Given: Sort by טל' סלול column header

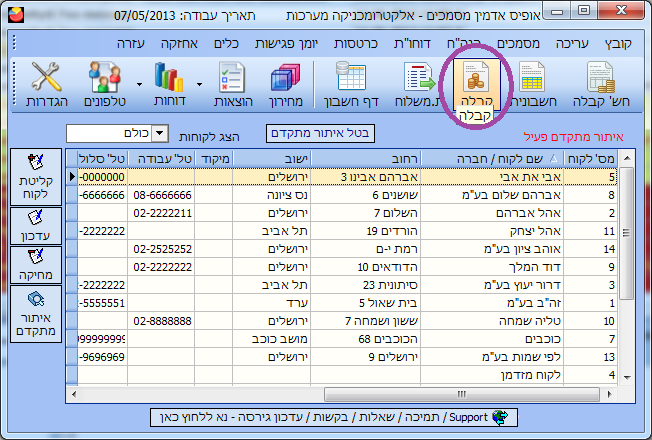Looking at the screenshot, I should click(x=102, y=158).
